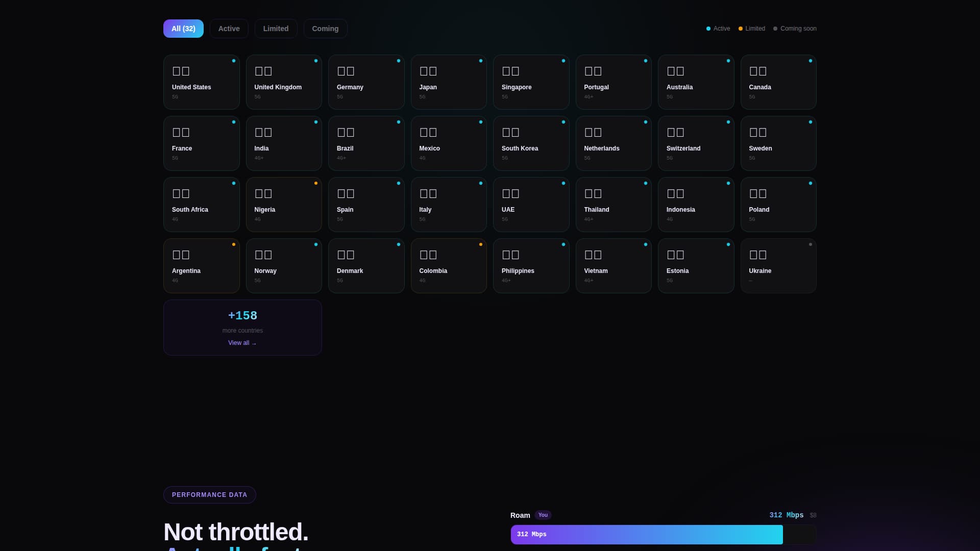Click the South Korea flag icon

click(x=510, y=132)
